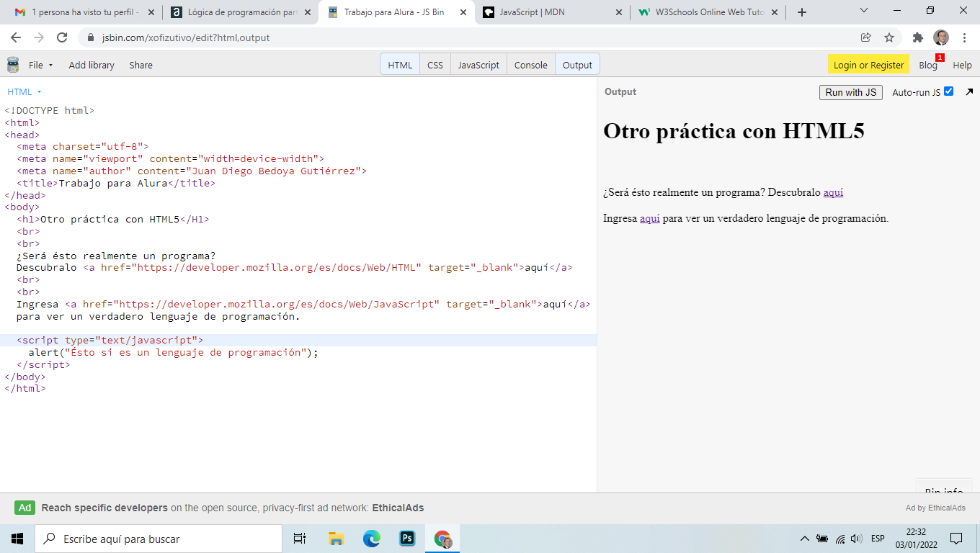Toggle the Auto-run JS checkbox
980x553 pixels.
tap(948, 91)
